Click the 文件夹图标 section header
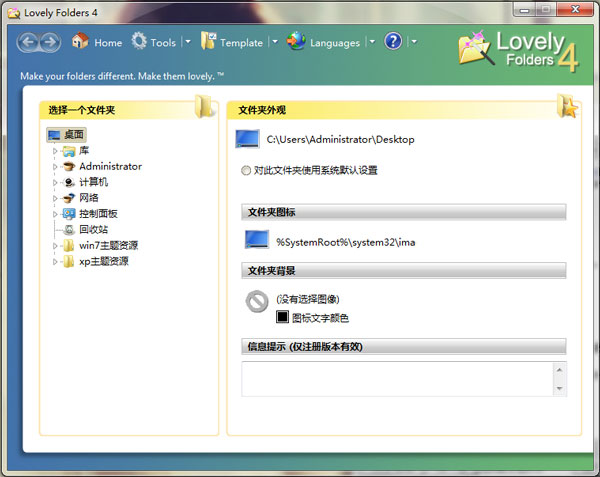Image resolution: width=600 pixels, height=477 pixels. click(x=403, y=212)
